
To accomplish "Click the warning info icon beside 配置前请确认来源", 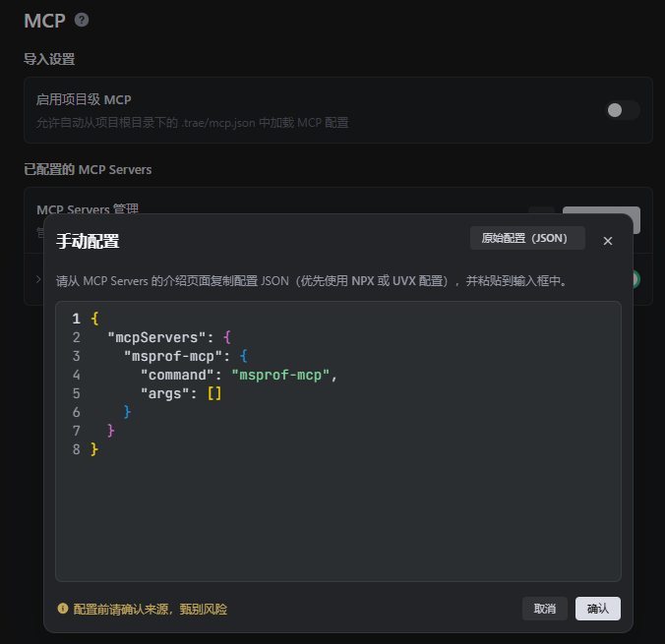I will coord(63,609).
